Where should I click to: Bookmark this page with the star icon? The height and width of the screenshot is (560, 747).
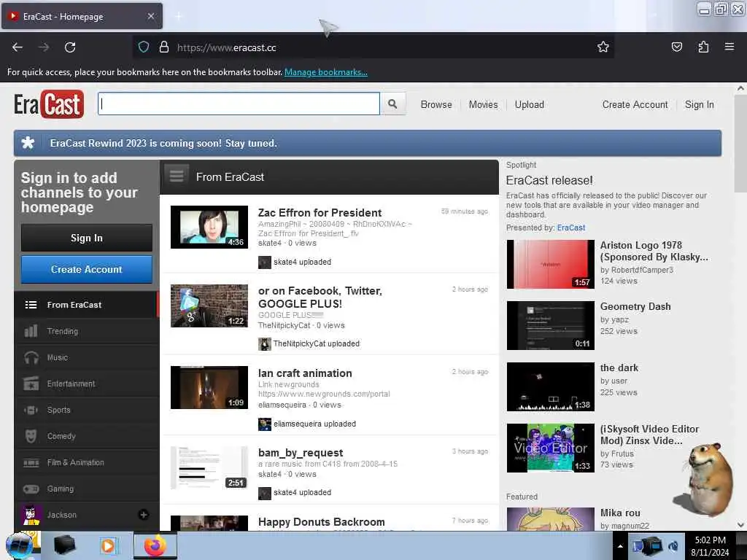pyautogui.click(x=603, y=47)
